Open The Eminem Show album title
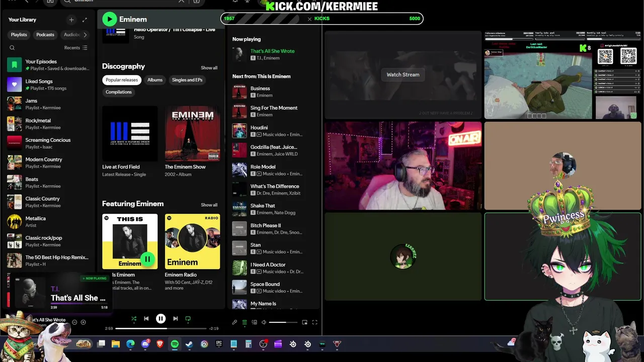 (185, 167)
